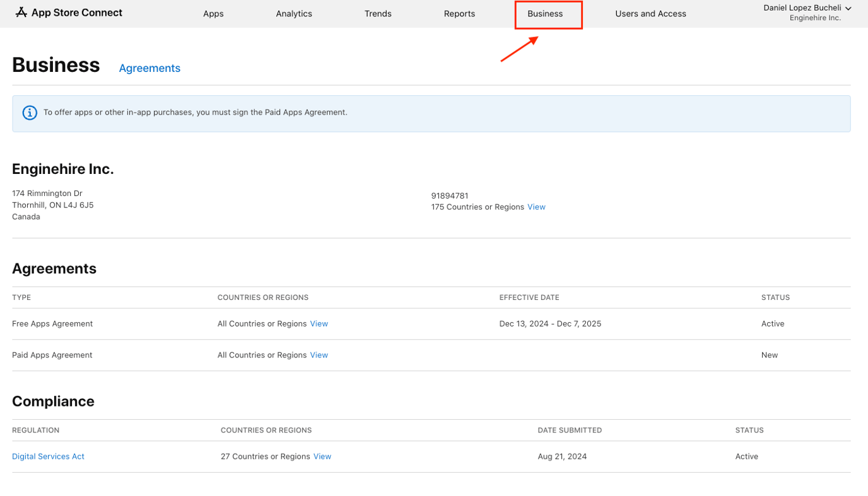
Task: Click the Enginehire Inc. company heading
Action: [63, 169]
